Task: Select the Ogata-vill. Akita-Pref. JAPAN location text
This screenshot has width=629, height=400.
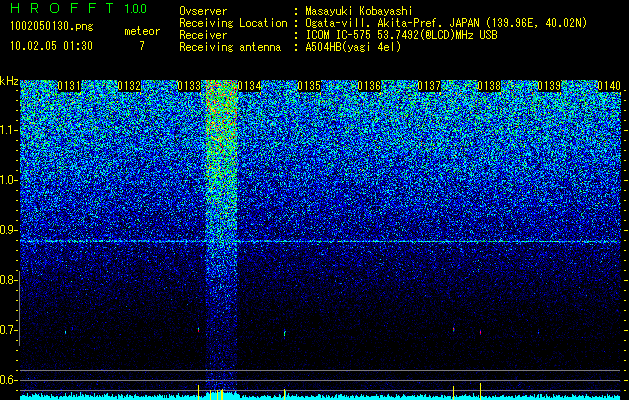Action: 446,24
